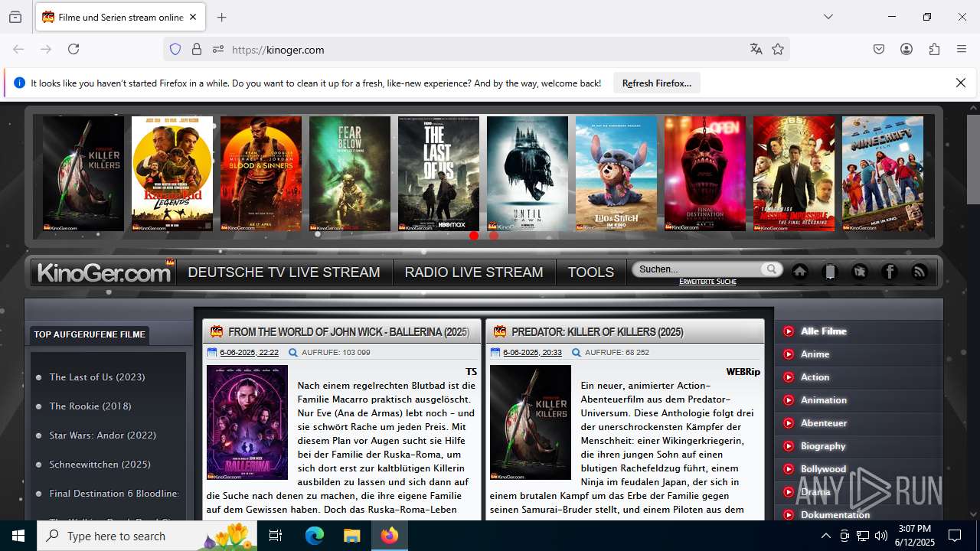Open the KinoGer.com logo
980x551 pixels.
click(104, 272)
